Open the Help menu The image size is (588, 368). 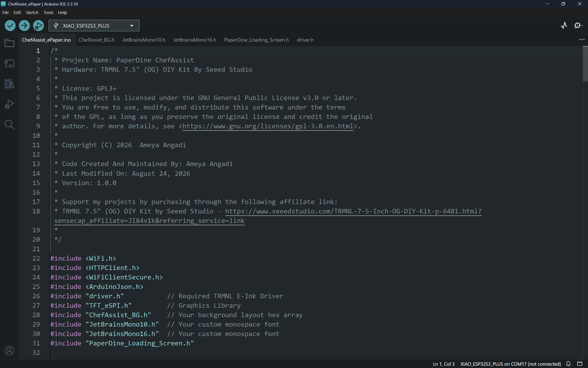pyautogui.click(x=62, y=13)
